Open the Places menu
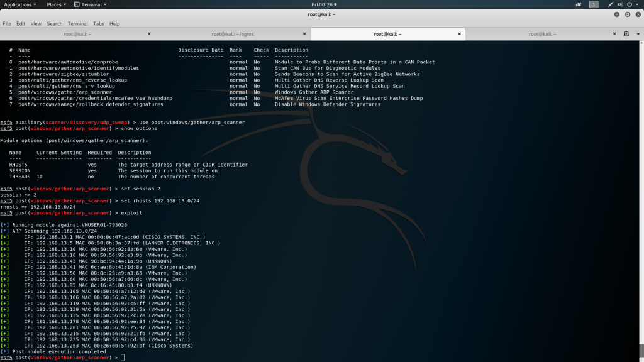The image size is (644, 362). tap(56, 4)
